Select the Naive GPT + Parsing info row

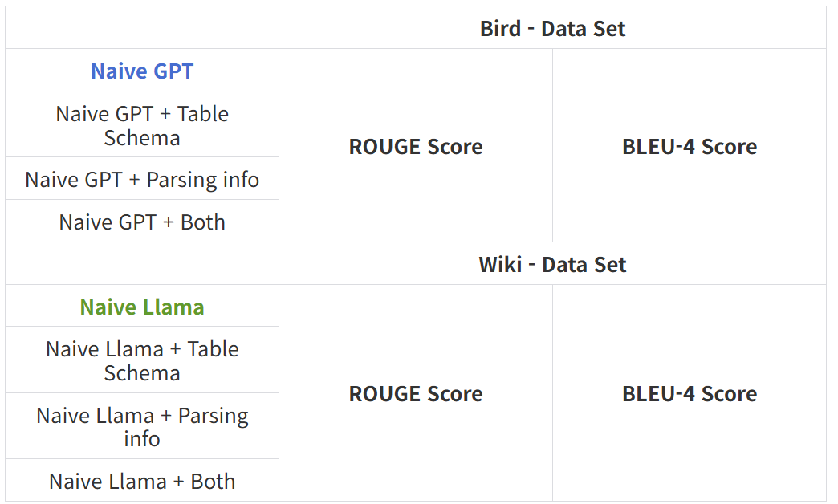tap(142, 180)
